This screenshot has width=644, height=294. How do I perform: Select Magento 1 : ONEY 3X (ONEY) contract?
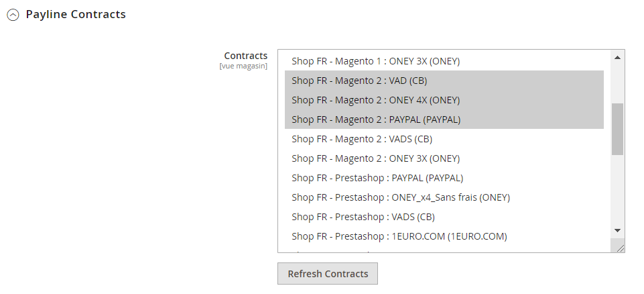[x=375, y=61]
